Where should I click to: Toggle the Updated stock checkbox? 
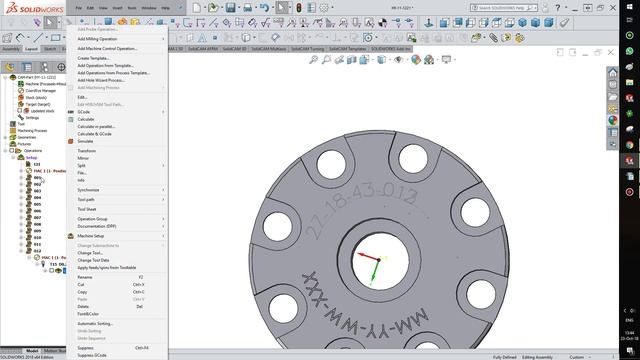pos(19,111)
